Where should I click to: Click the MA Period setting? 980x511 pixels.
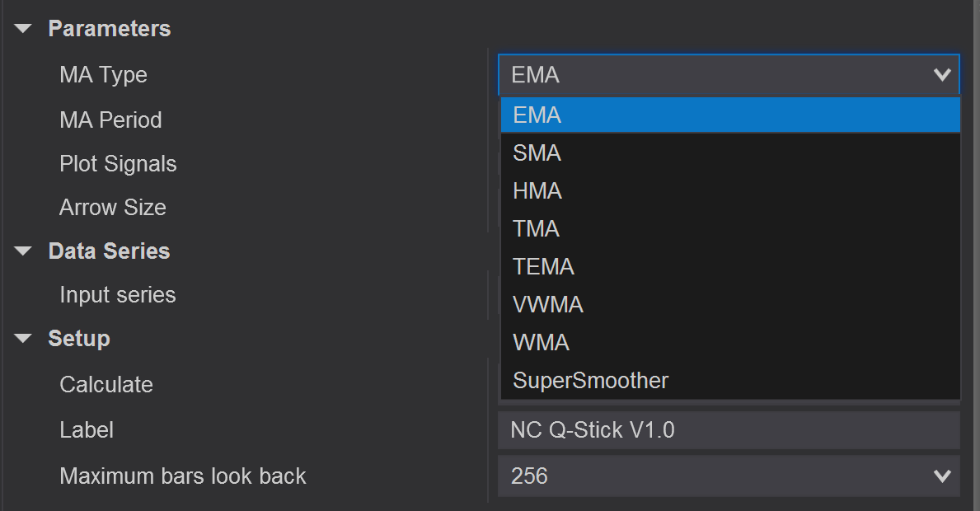coord(110,119)
